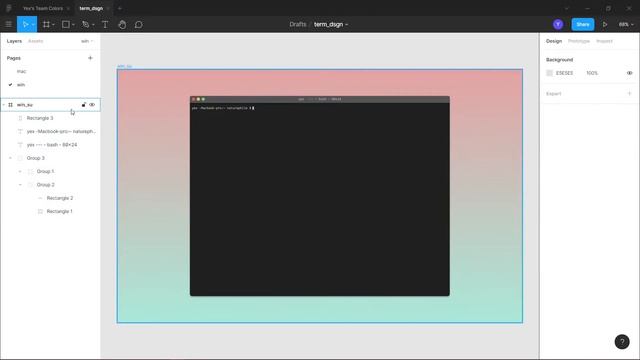
Task: Add export setting with plus icon
Action: 629,93
